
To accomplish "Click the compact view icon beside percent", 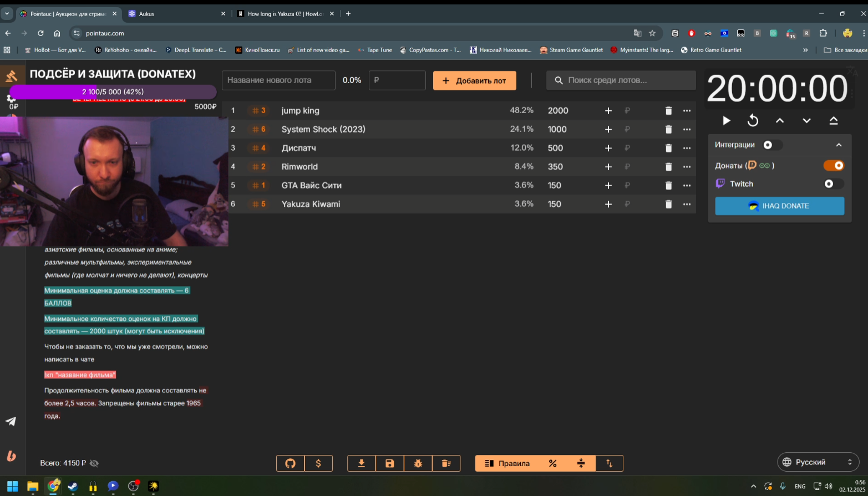I will tap(581, 463).
